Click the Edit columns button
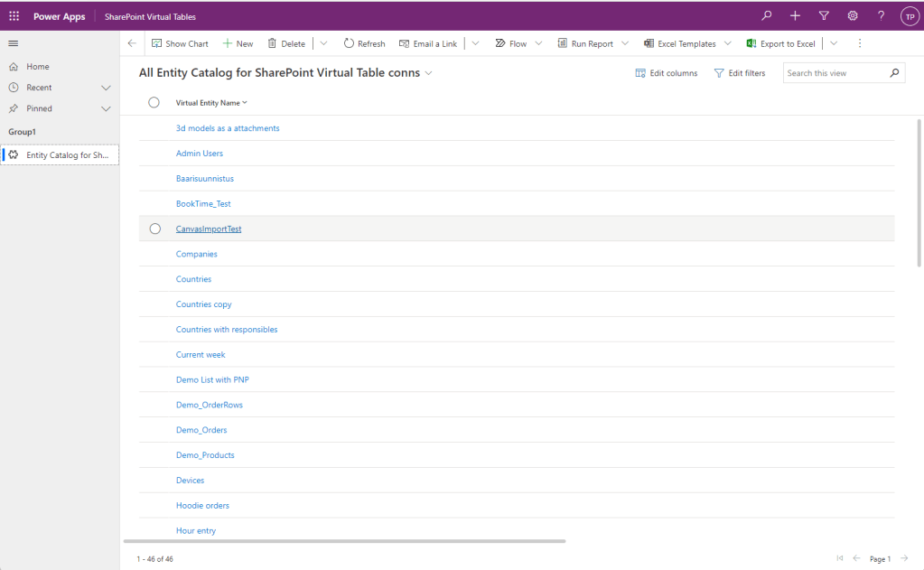 (667, 73)
